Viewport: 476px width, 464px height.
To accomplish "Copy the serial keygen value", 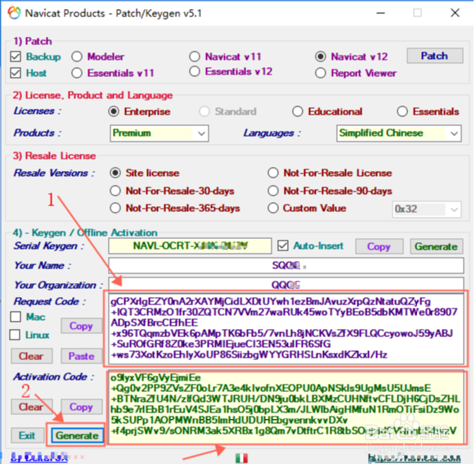I will pyautogui.click(x=379, y=246).
